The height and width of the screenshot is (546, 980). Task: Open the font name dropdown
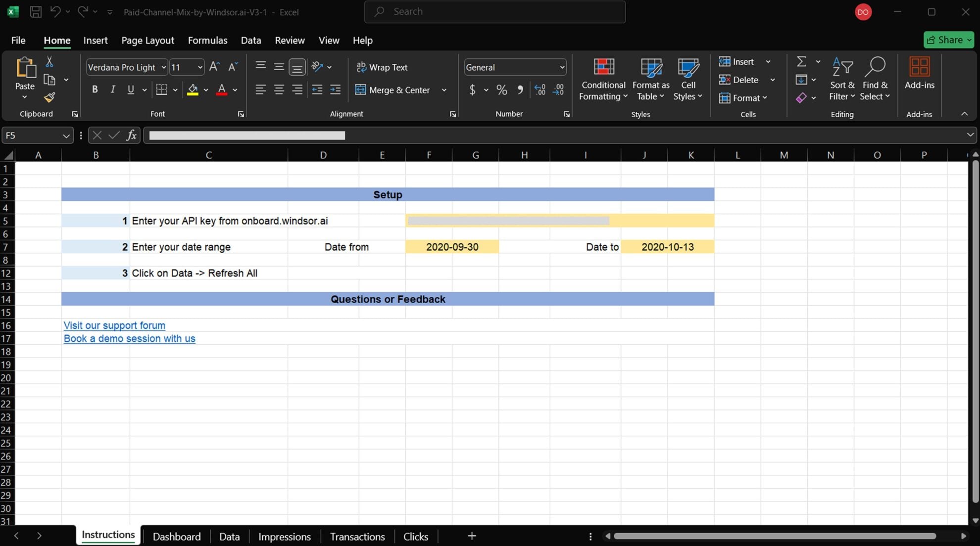pyautogui.click(x=163, y=67)
